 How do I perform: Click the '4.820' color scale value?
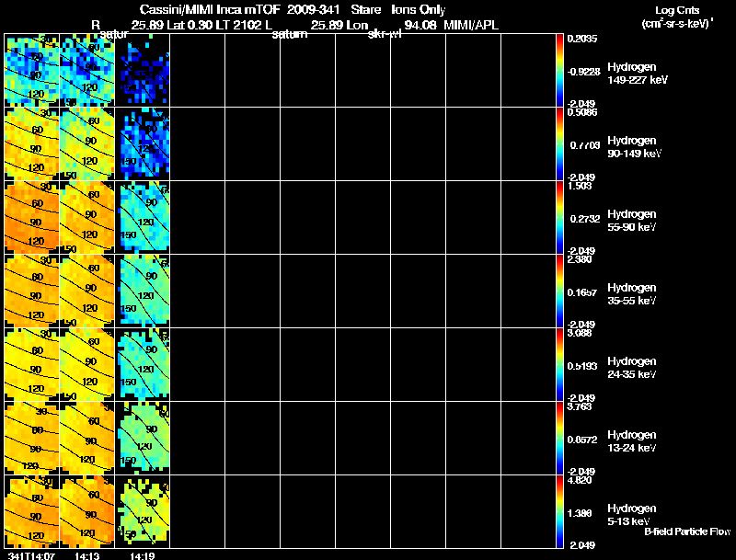click(x=580, y=480)
